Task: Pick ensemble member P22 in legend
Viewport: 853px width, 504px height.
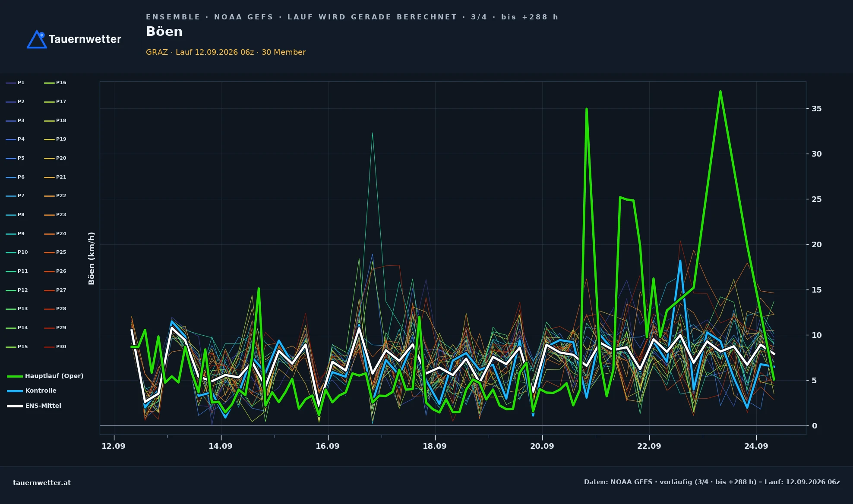Action: (55, 195)
